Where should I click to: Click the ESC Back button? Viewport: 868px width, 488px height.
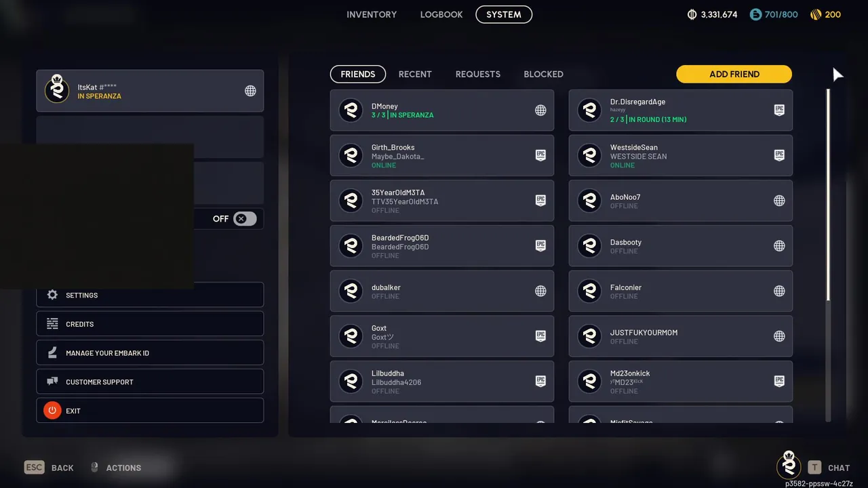click(49, 468)
